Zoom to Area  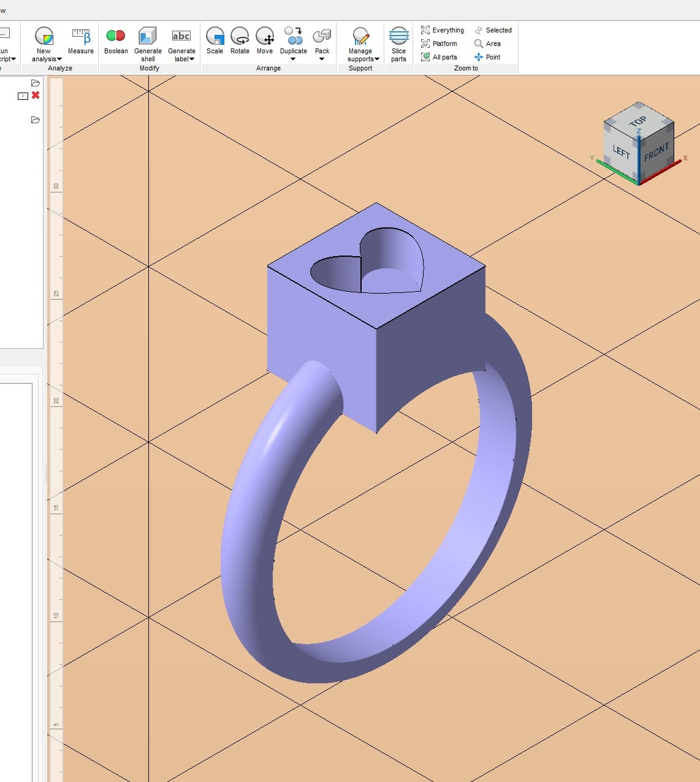(x=487, y=44)
